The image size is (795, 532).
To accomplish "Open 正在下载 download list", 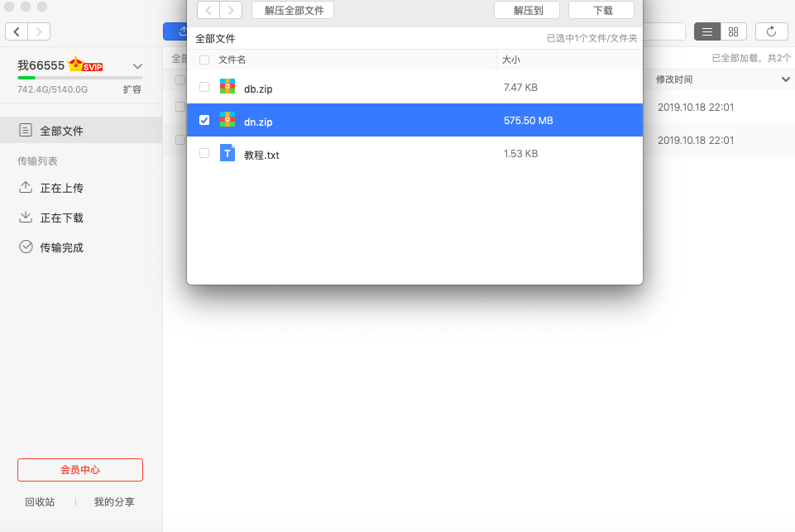I will 61,218.
